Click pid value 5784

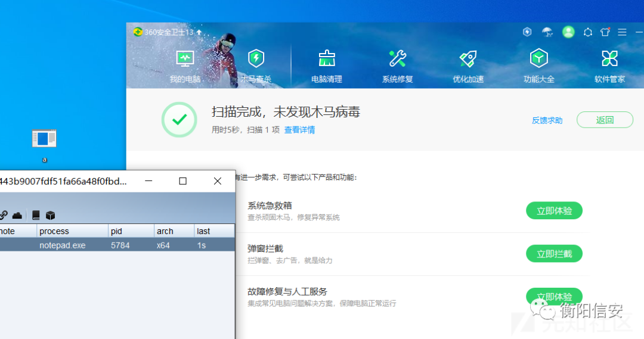(x=120, y=245)
